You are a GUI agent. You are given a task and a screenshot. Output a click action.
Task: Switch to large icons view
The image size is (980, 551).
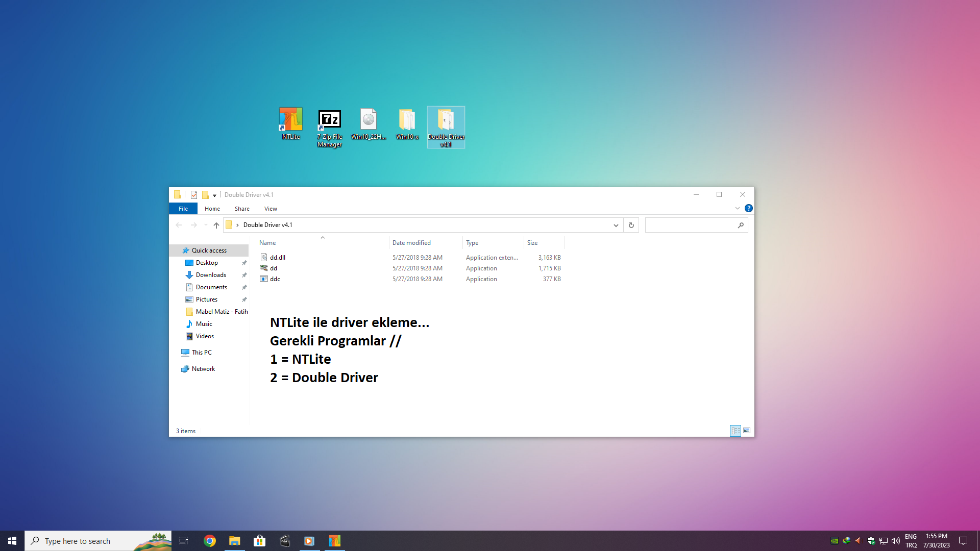click(747, 431)
